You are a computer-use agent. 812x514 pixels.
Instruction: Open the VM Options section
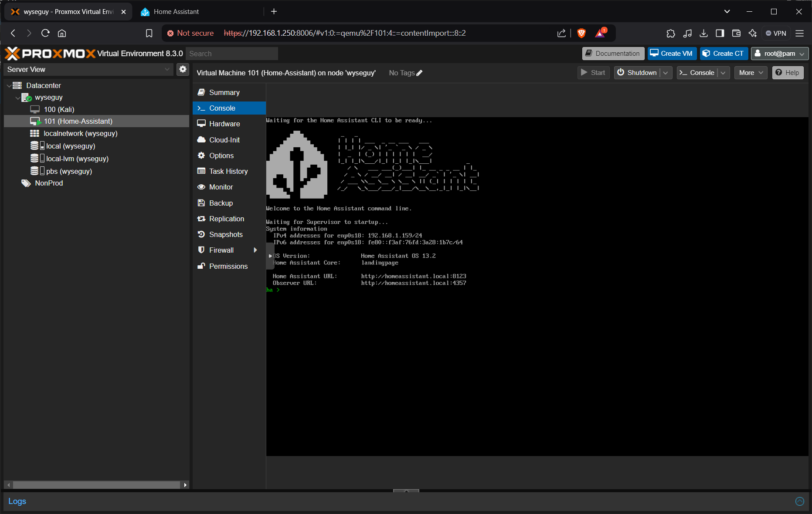click(229, 156)
